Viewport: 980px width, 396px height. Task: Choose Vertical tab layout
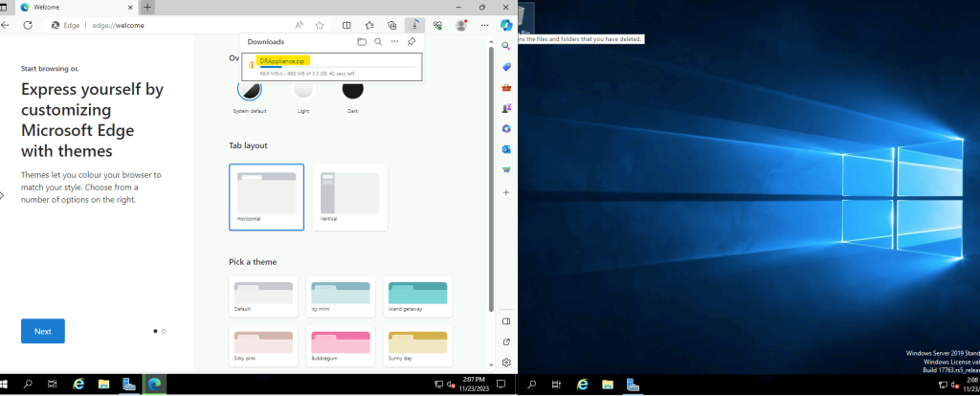pos(350,197)
